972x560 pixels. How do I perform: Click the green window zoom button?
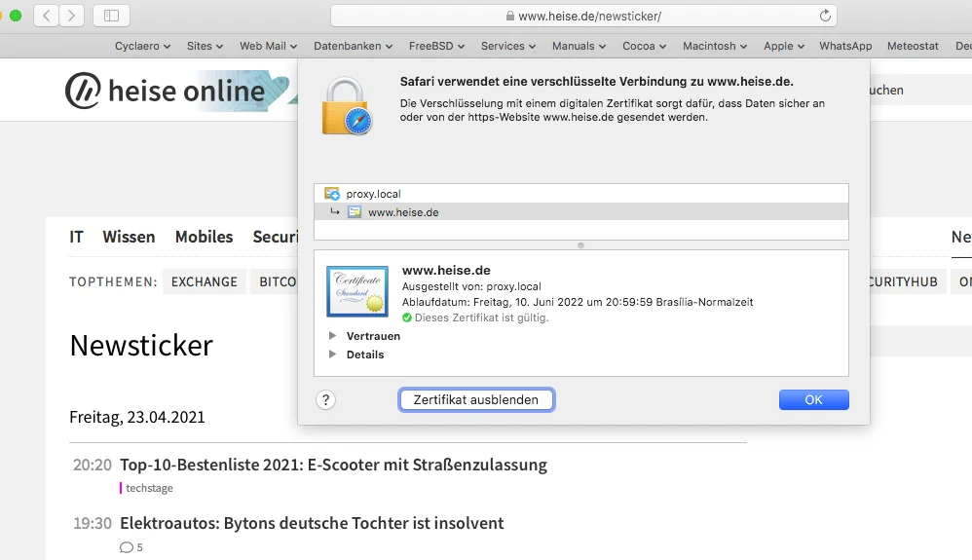pos(16,16)
